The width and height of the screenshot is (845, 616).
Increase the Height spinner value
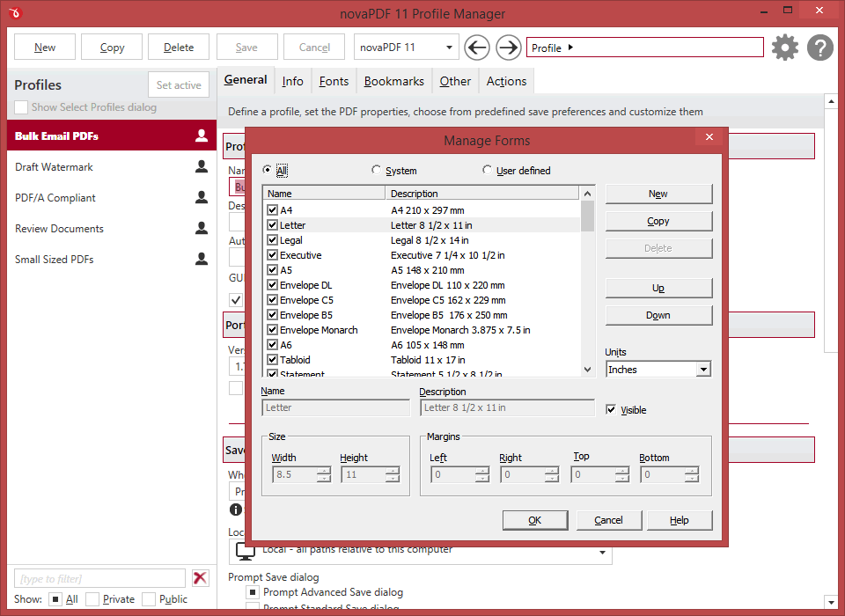[x=393, y=471]
